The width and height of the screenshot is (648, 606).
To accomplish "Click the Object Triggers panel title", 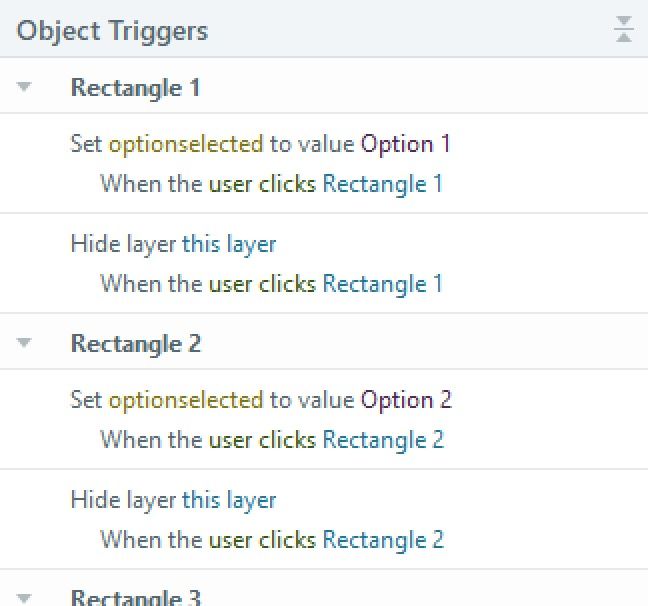I will [x=112, y=30].
